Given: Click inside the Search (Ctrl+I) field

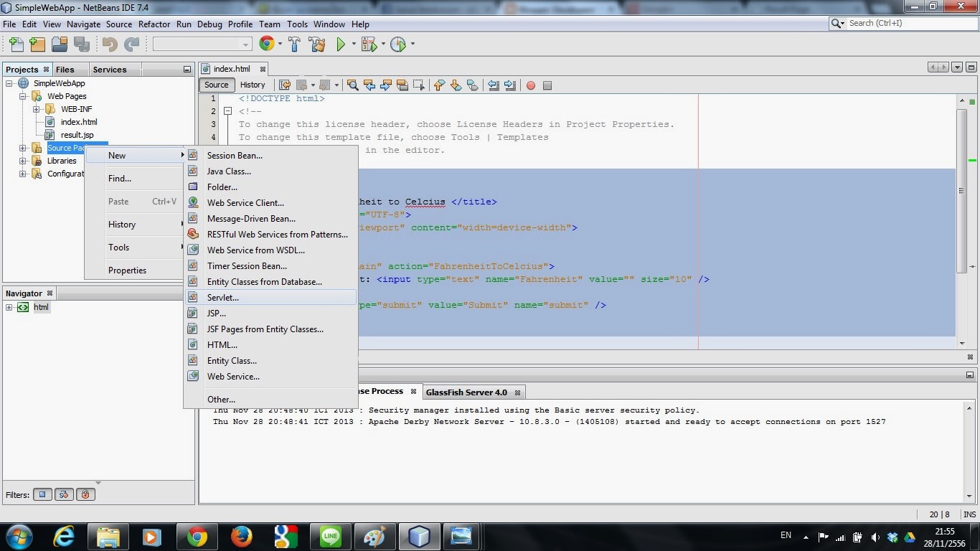Looking at the screenshot, I should point(905,23).
